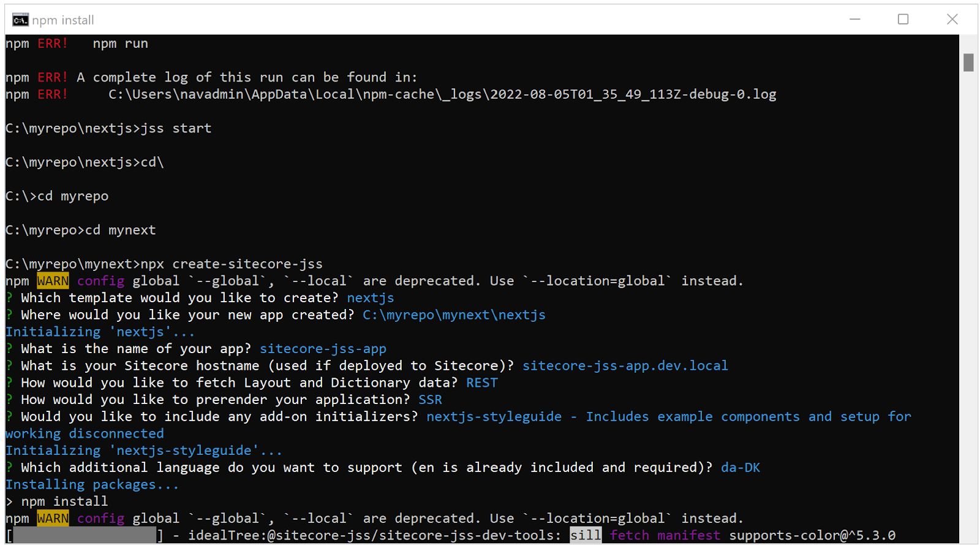Click the command prompt icon in title bar
Viewport: 980px width, 545px height.
(x=20, y=20)
